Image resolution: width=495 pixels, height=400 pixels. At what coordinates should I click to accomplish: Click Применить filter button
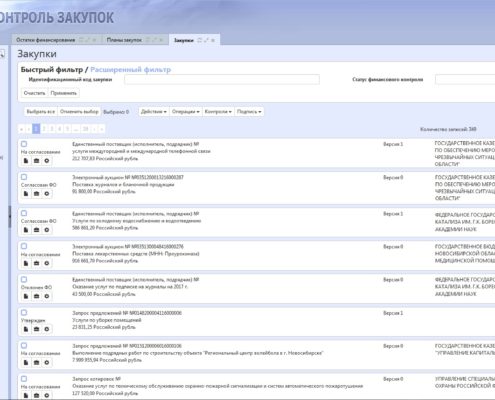pos(64,93)
